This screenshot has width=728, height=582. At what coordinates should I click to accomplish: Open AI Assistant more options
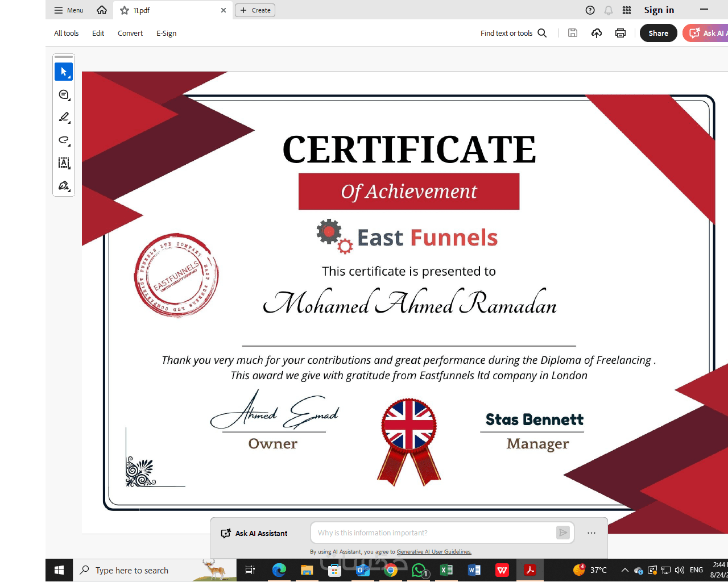pyautogui.click(x=591, y=533)
